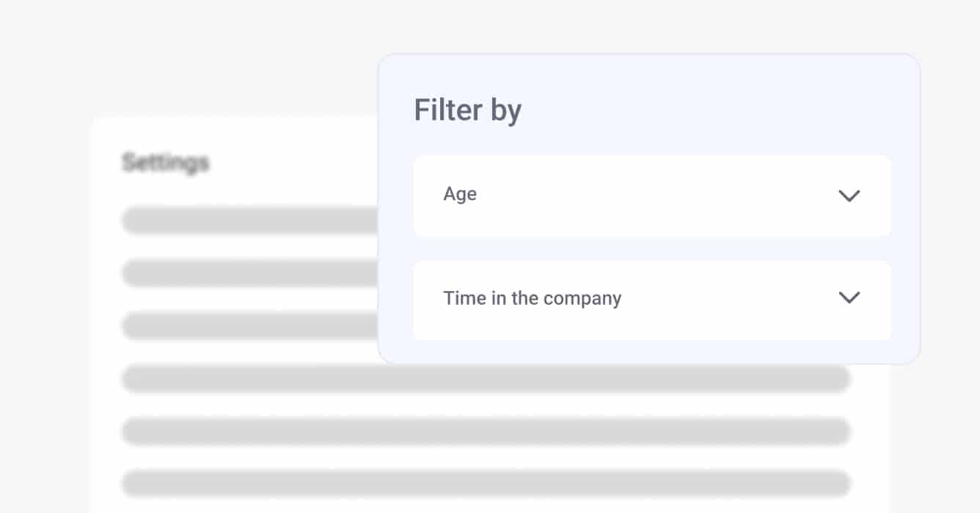Click the first placeholder row under Settings
Screen dimensions: 980x513
[249, 220]
